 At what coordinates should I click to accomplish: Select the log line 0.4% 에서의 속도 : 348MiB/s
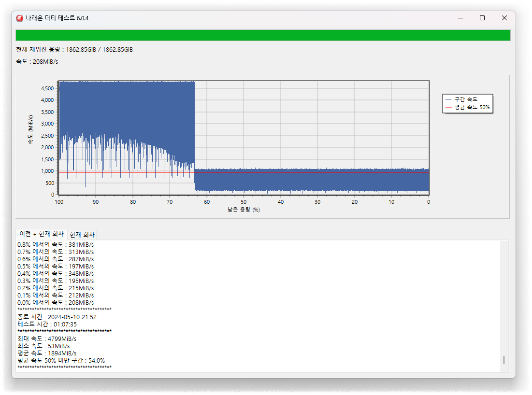coord(56,274)
